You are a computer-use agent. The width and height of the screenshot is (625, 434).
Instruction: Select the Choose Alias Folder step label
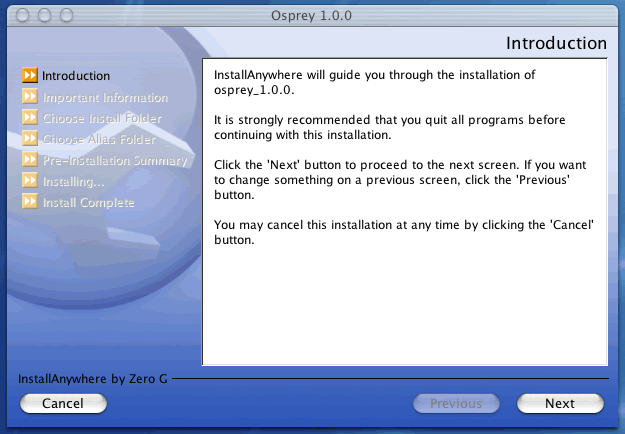(99, 140)
